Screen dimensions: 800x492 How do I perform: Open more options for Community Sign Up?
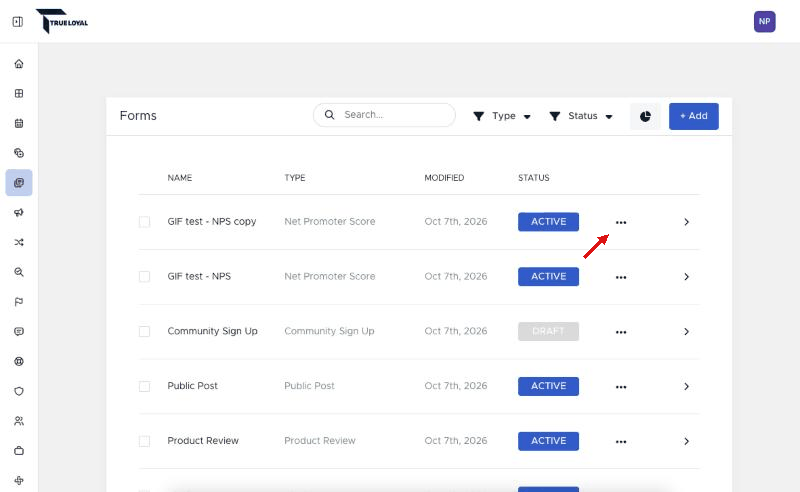coord(620,332)
